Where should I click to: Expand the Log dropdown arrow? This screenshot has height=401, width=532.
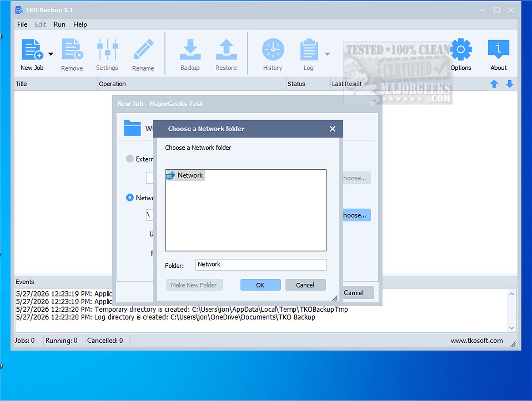[327, 54]
